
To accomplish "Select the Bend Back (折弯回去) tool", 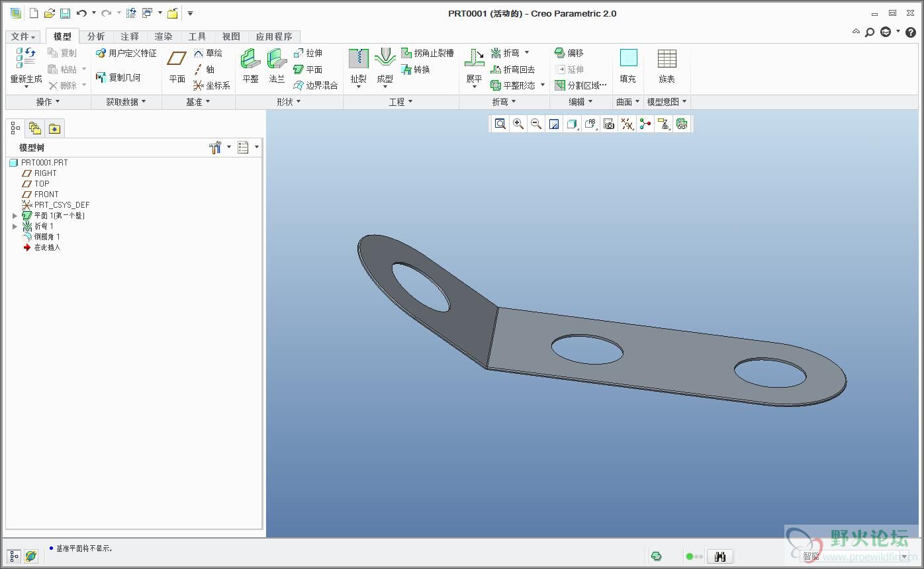I will point(513,69).
